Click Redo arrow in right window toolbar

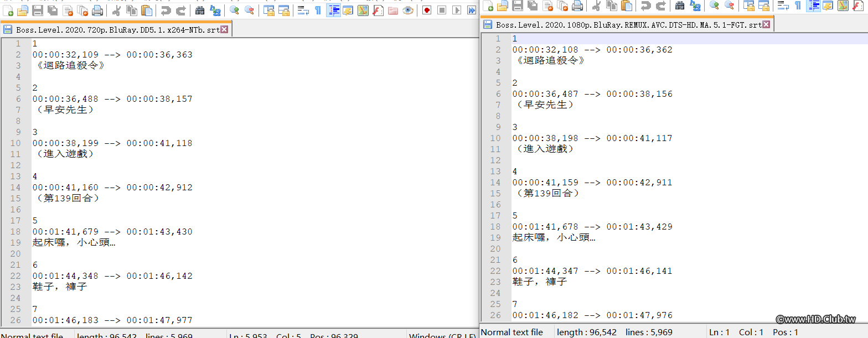tap(660, 6)
